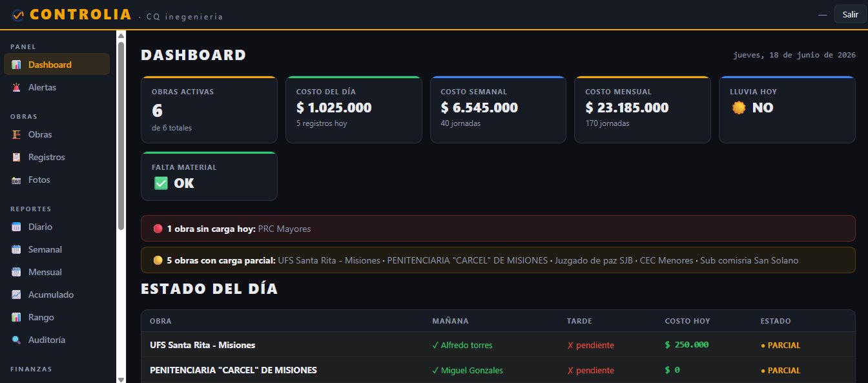Click Alfredo torres in Mañana column
The height and width of the screenshot is (383, 868).
tap(462, 345)
